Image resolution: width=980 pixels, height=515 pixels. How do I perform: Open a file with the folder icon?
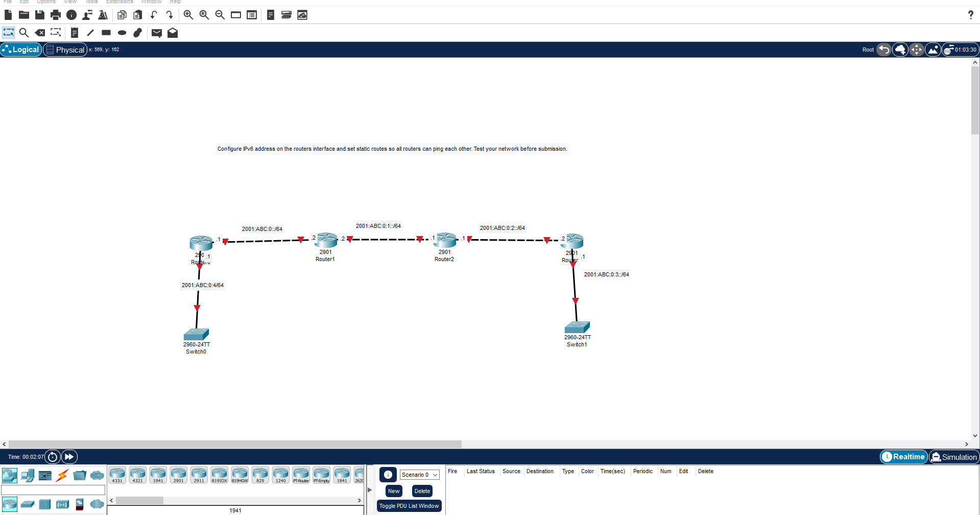click(24, 15)
